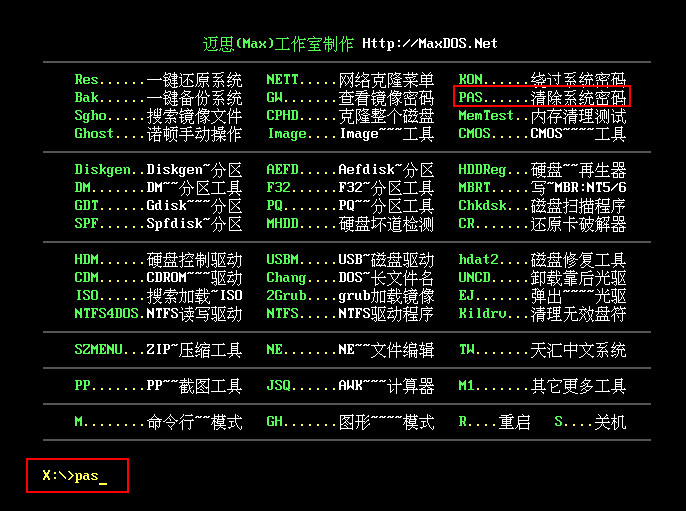686x511 pixels.
Task: Select the NETT network clone menu entry
Action: click(350, 80)
